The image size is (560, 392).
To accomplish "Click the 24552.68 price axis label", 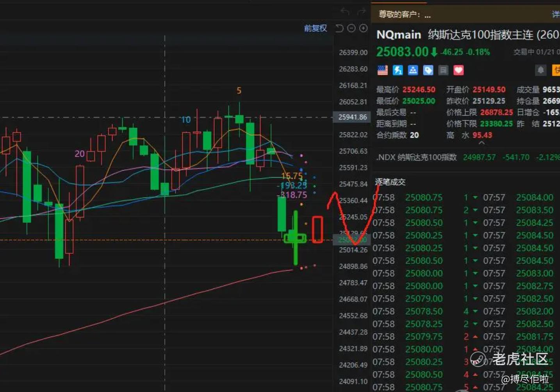I will 353,315.
